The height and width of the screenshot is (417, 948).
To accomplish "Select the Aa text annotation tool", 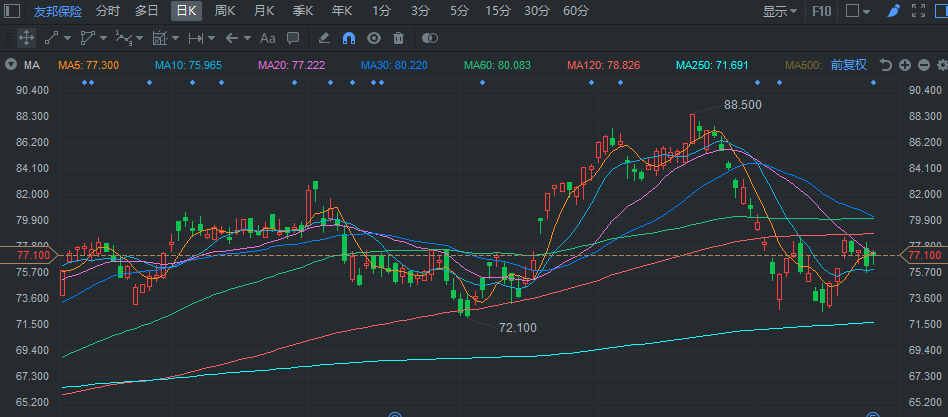I will (x=267, y=38).
